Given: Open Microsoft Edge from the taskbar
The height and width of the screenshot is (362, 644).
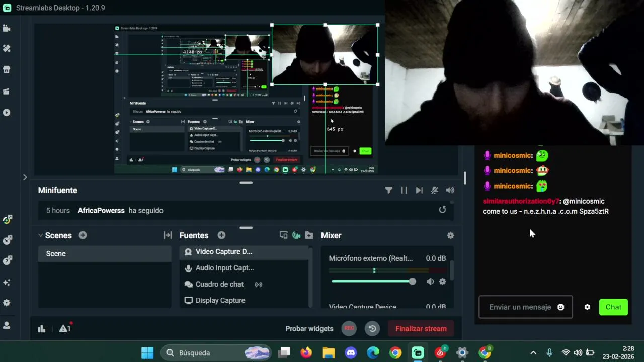Looking at the screenshot, I should 373,353.
